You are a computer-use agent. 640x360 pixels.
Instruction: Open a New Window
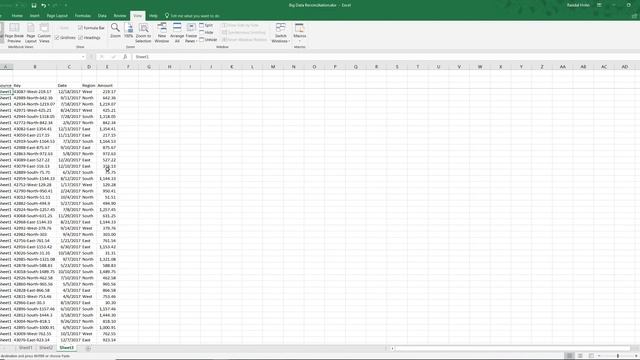(x=162, y=33)
